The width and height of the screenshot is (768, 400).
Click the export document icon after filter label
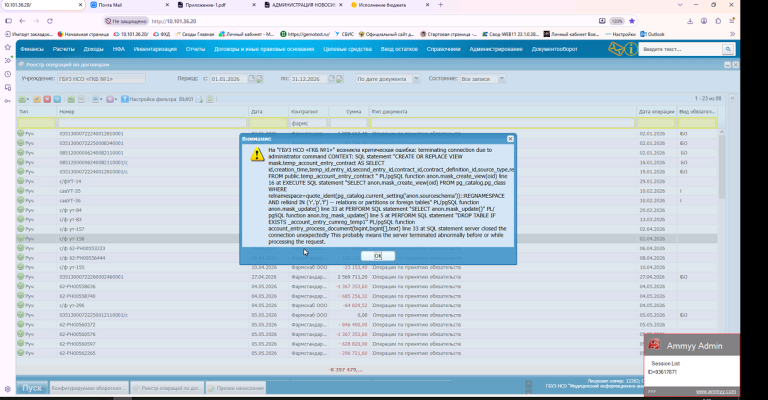199,99
